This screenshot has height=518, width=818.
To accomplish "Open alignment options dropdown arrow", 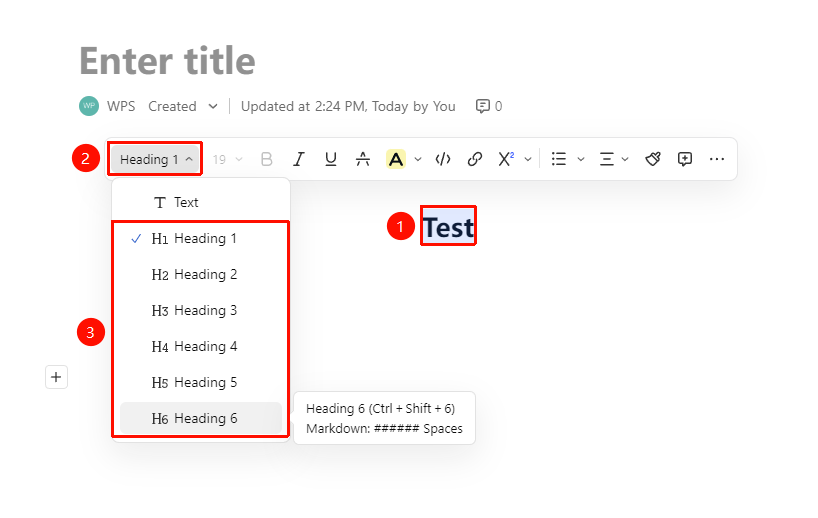I will (625, 159).
